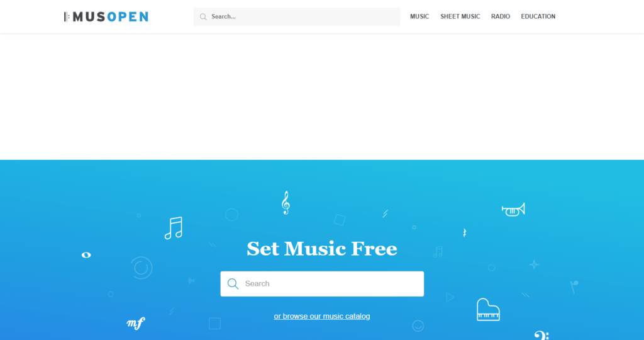The width and height of the screenshot is (644, 340).
Task: Click the four-point star icon
Action: pos(534,265)
